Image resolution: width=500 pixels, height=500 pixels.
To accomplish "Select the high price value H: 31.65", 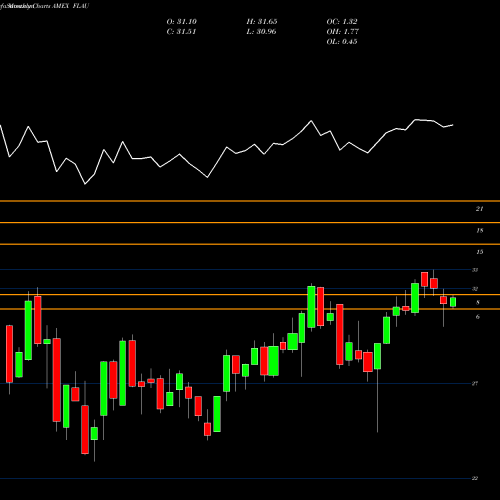I will [x=262, y=21].
